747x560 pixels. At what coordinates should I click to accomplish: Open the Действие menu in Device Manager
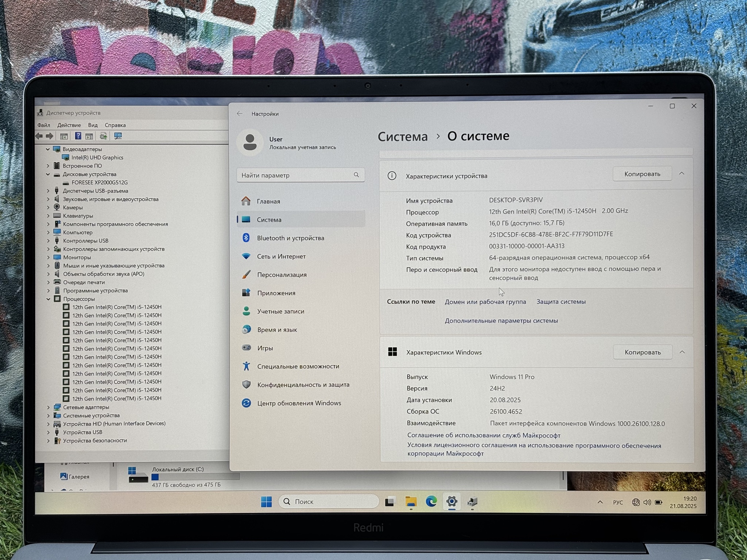(x=69, y=125)
